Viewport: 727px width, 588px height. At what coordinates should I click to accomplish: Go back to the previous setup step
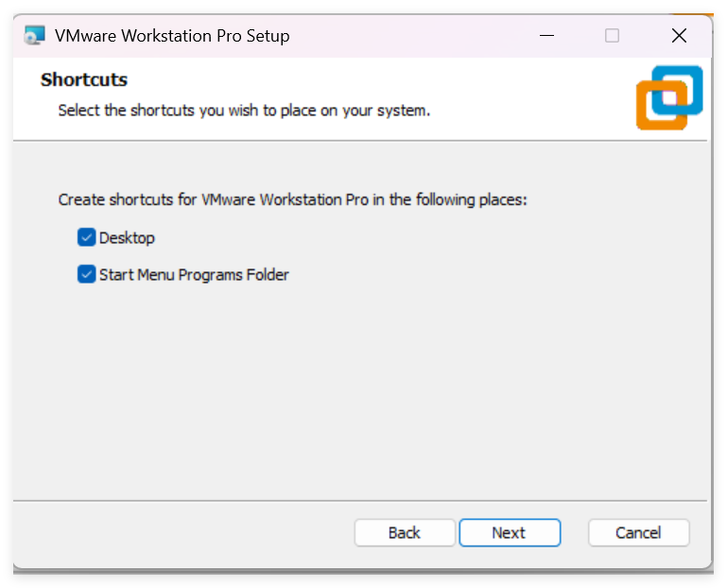(405, 532)
